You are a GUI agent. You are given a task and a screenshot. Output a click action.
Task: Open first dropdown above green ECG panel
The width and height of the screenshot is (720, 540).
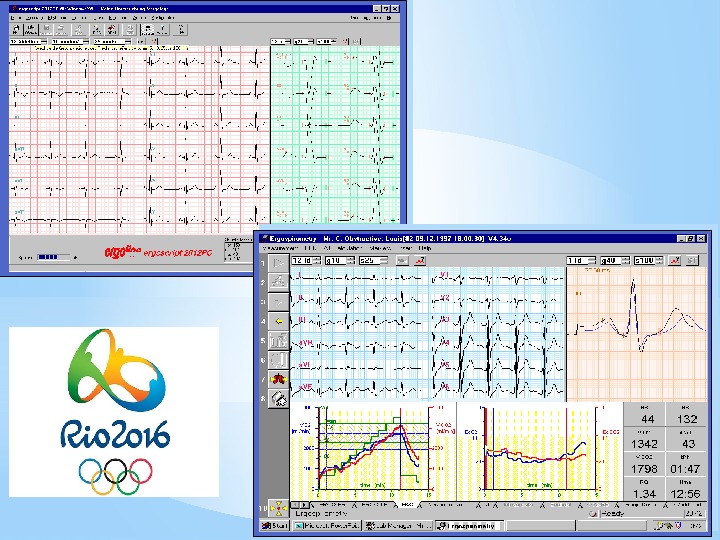(x=281, y=41)
